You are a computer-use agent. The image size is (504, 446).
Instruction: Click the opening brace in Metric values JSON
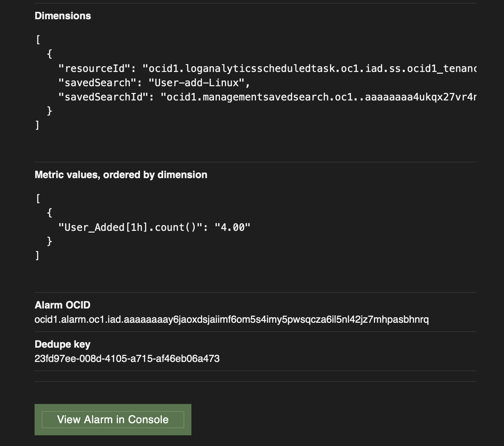50,213
